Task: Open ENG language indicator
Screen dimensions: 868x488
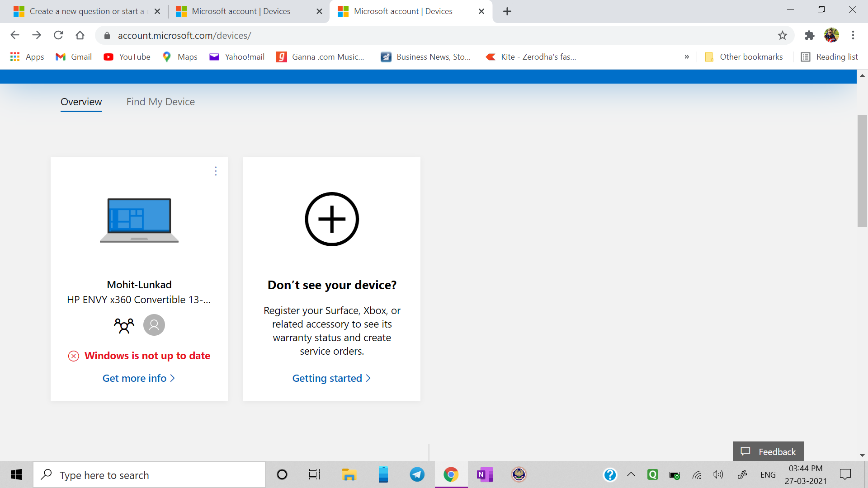Action: coord(768,474)
